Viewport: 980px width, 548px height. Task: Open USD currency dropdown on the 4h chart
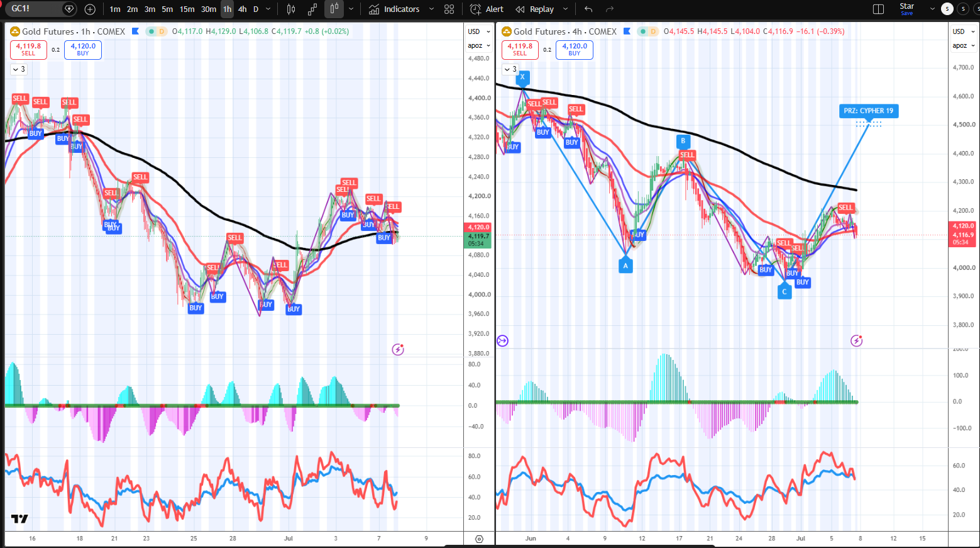[963, 31]
